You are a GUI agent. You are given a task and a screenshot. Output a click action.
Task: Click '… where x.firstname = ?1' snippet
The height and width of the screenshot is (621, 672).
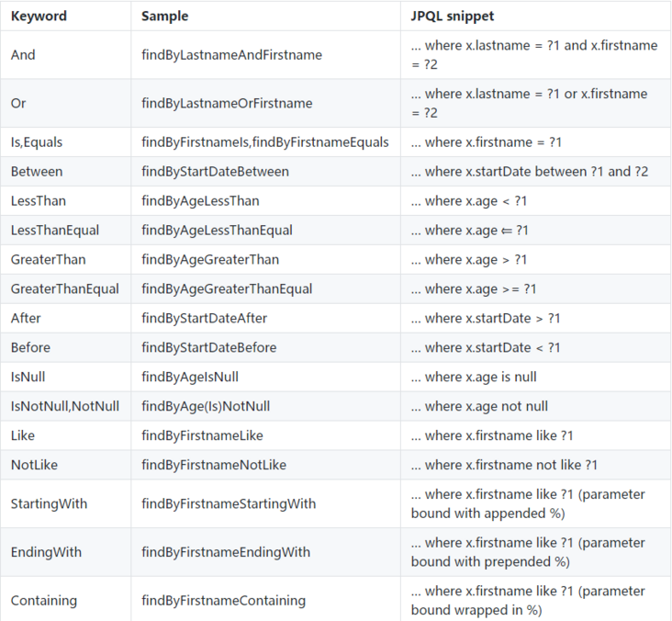486,142
